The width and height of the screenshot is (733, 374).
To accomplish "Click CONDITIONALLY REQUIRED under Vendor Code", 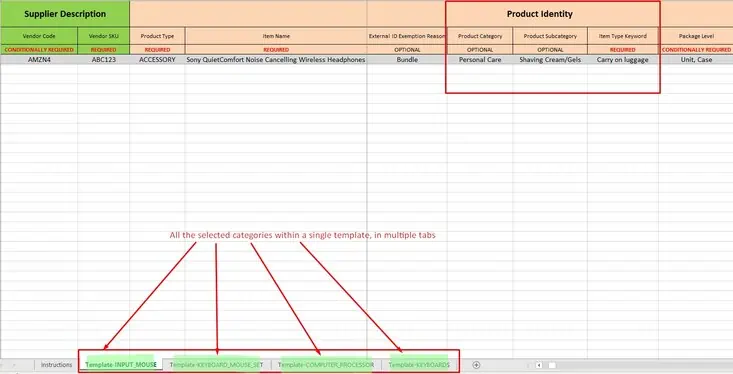I will click(x=39, y=50).
